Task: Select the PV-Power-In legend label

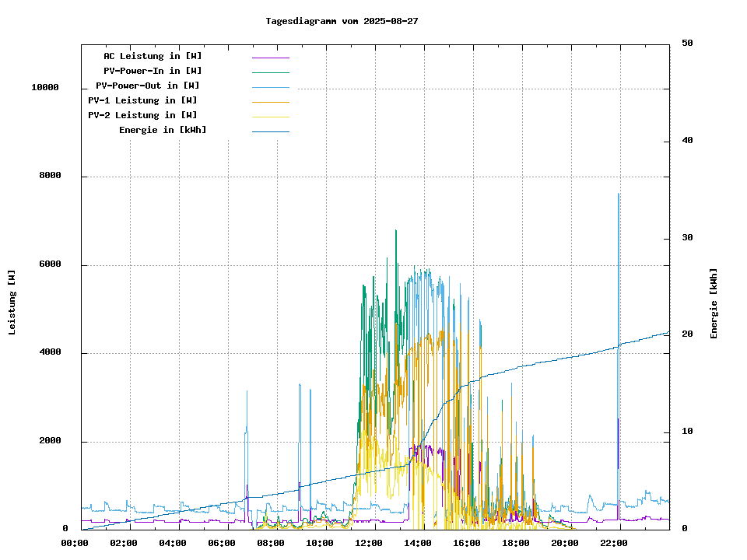Action: tap(153, 71)
